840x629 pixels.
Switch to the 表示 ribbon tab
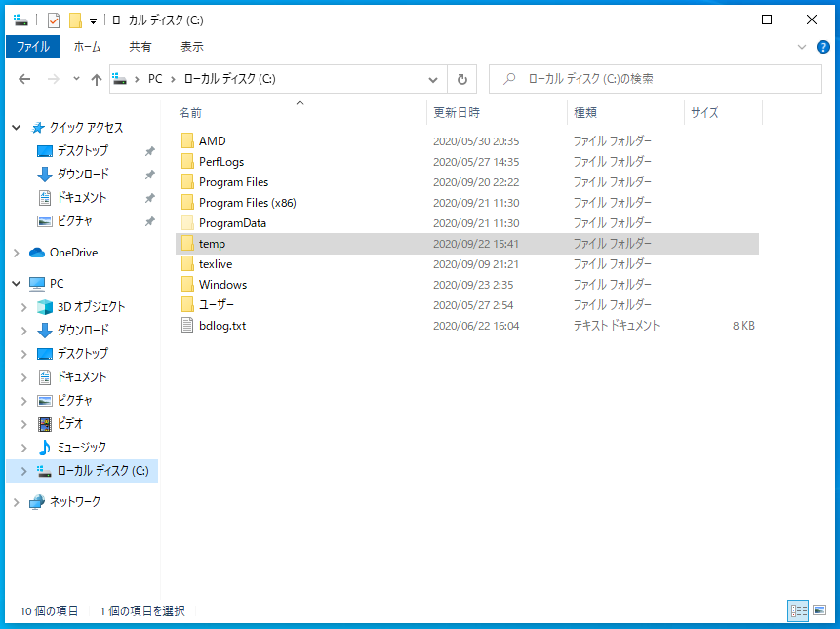point(188,46)
